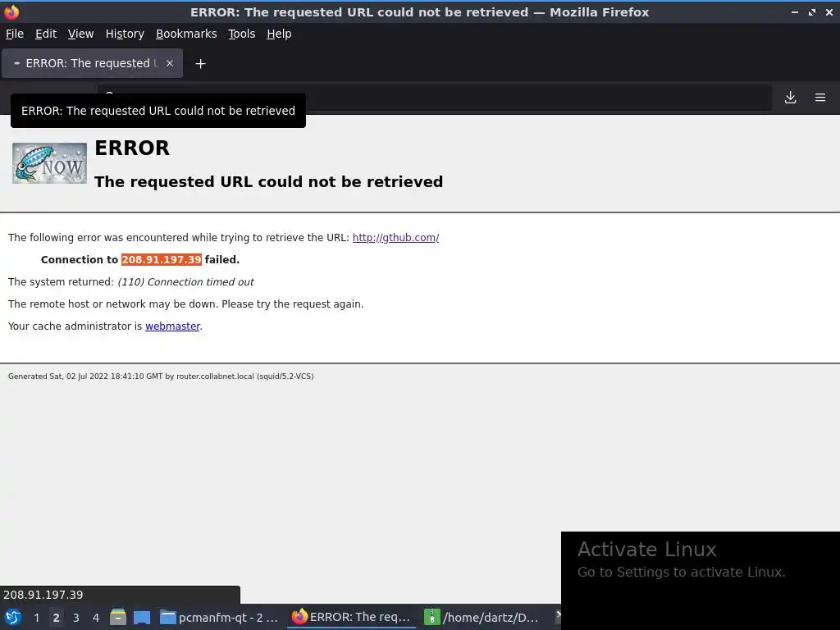Screen dimensions: 840x630
Task: Switch to pcmanfm-qt taskbar window
Action: click(220, 618)
